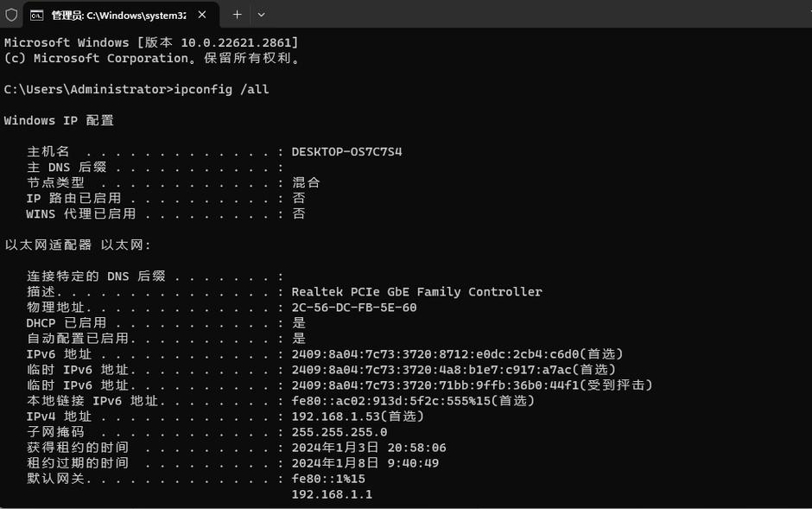812x509 pixels.
Task: Click the Realtek PCIe GbE Family Controller text
Action: 416,292
